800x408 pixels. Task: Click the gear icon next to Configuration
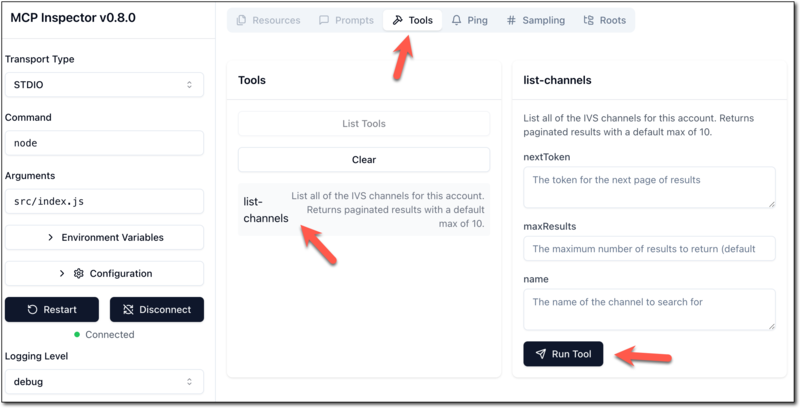(x=78, y=273)
